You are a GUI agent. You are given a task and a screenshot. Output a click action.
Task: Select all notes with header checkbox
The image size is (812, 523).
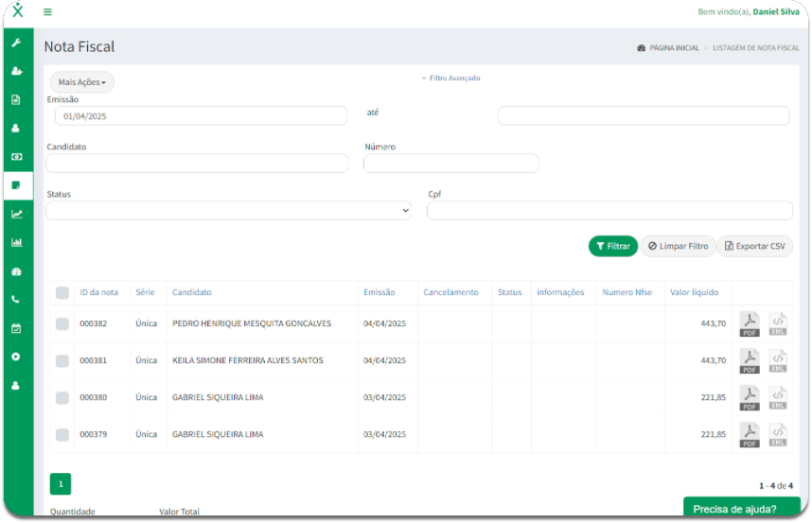62,293
